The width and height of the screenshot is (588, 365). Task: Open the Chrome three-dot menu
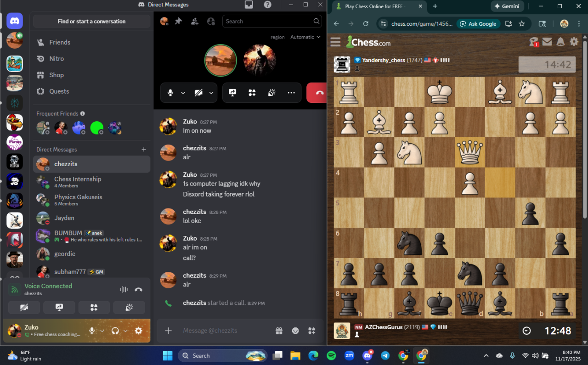pyautogui.click(x=578, y=24)
